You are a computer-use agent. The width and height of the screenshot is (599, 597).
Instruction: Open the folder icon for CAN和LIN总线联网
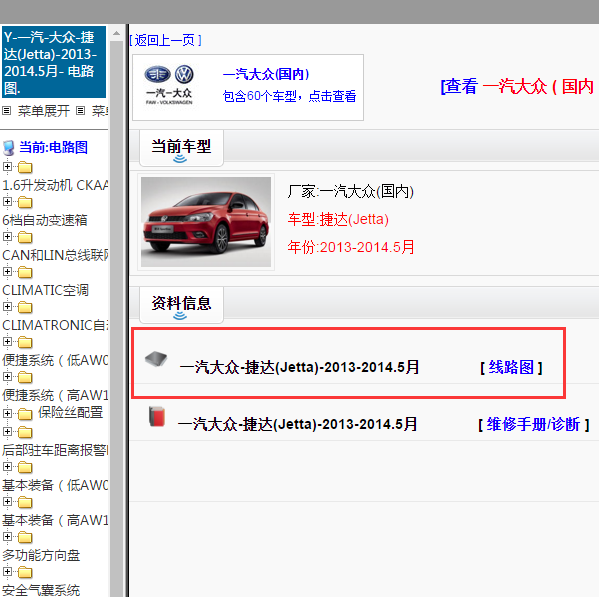tap(25, 238)
